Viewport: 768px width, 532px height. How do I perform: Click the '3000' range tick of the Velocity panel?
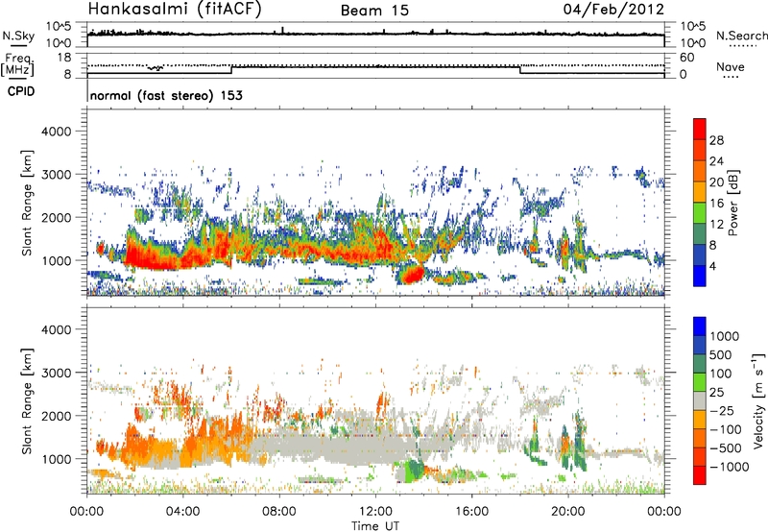[x=56, y=373]
